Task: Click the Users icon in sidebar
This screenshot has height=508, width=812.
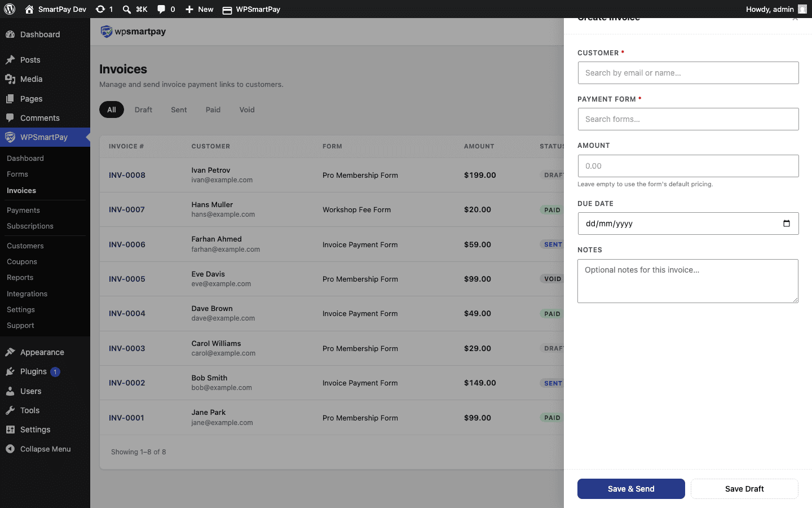Action: (x=10, y=391)
